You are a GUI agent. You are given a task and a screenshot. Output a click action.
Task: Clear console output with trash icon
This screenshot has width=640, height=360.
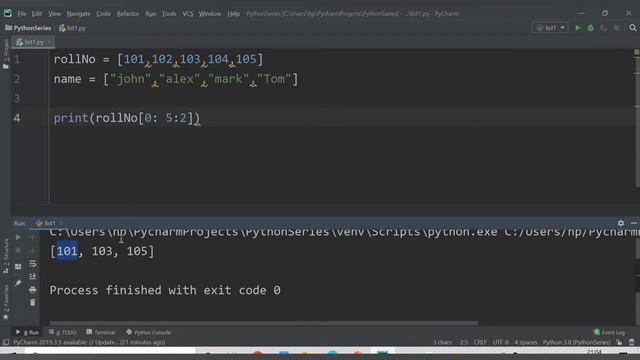pyautogui.click(x=33, y=302)
